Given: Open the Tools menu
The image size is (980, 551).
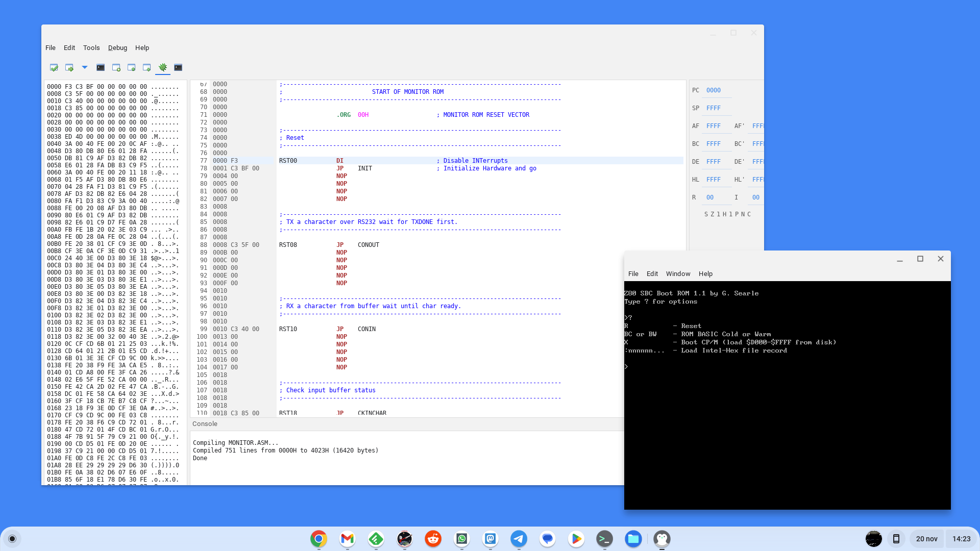Looking at the screenshot, I should 91,48.
